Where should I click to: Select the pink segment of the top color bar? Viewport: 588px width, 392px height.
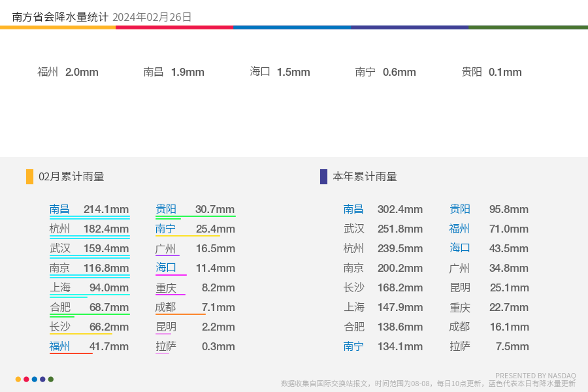click(x=174, y=27)
